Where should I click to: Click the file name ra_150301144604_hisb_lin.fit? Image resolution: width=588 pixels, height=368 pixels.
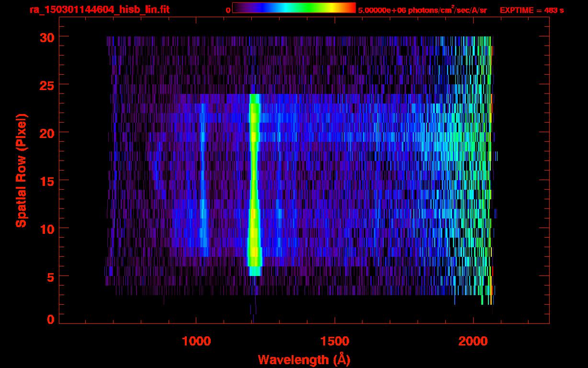(x=99, y=10)
